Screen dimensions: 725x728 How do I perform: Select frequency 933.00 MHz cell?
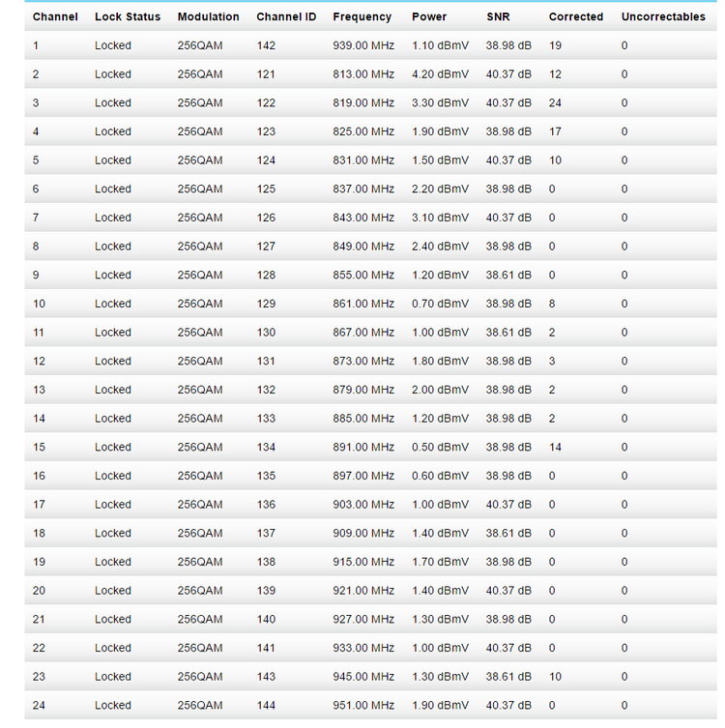coord(363,648)
